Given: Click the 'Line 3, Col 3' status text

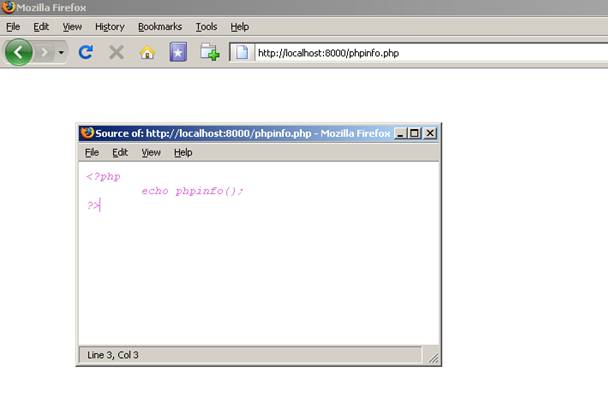Looking at the screenshot, I should tap(113, 355).
